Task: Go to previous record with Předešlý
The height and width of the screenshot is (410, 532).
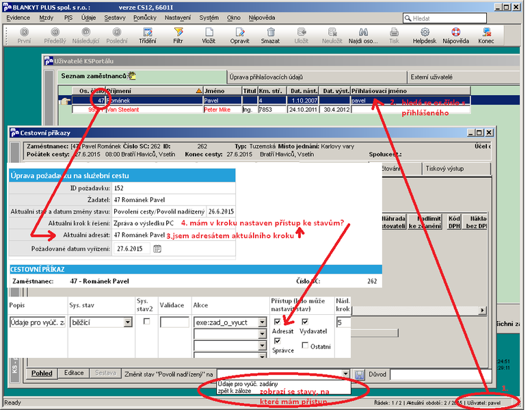Action: click(55, 36)
